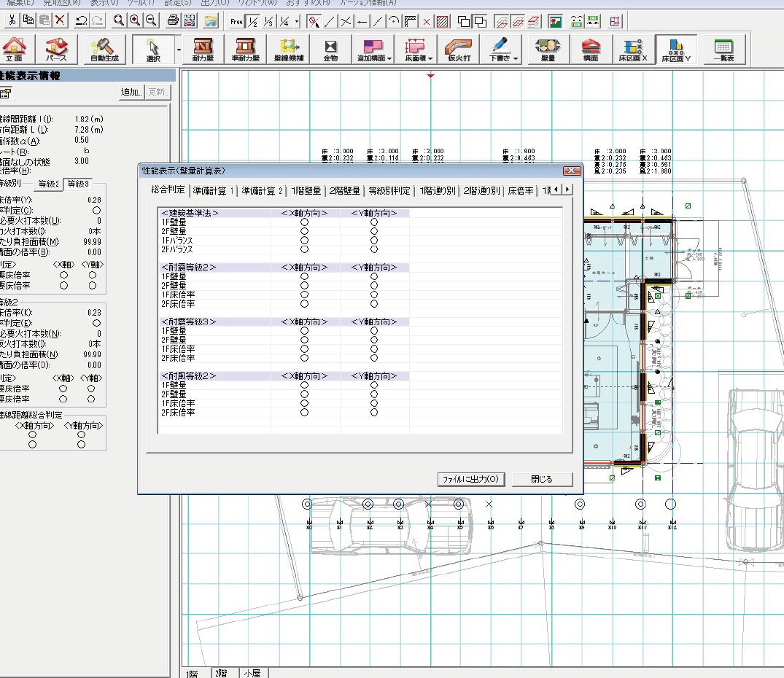Click the Zoom In magnifier icon
Screen dimensions: 784x678
pyautogui.click(x=135, y=20)
